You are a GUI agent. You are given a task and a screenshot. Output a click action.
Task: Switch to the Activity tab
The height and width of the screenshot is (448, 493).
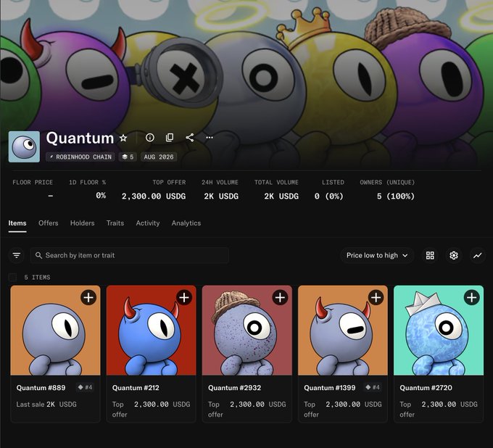(148, 223)
